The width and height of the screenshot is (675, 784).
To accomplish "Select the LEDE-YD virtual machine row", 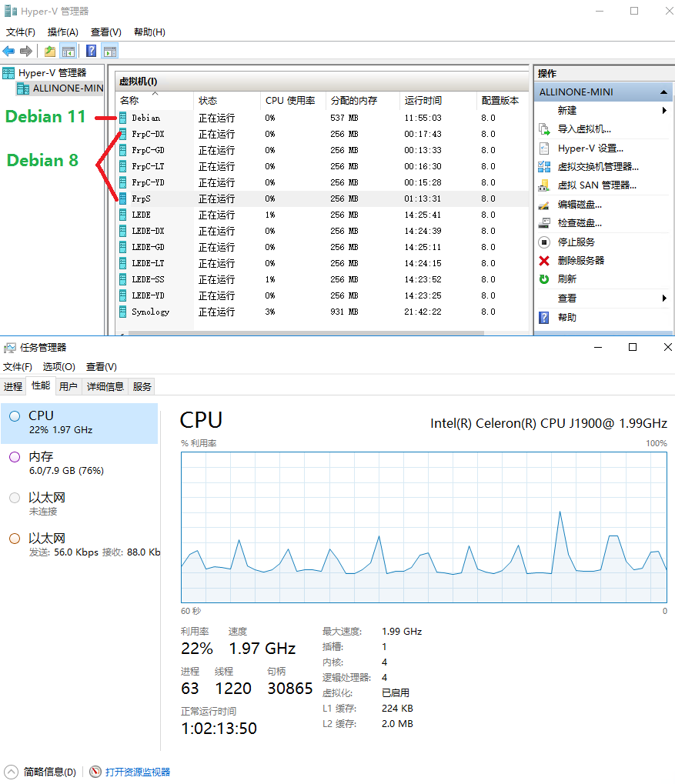I will click(322, 296).
